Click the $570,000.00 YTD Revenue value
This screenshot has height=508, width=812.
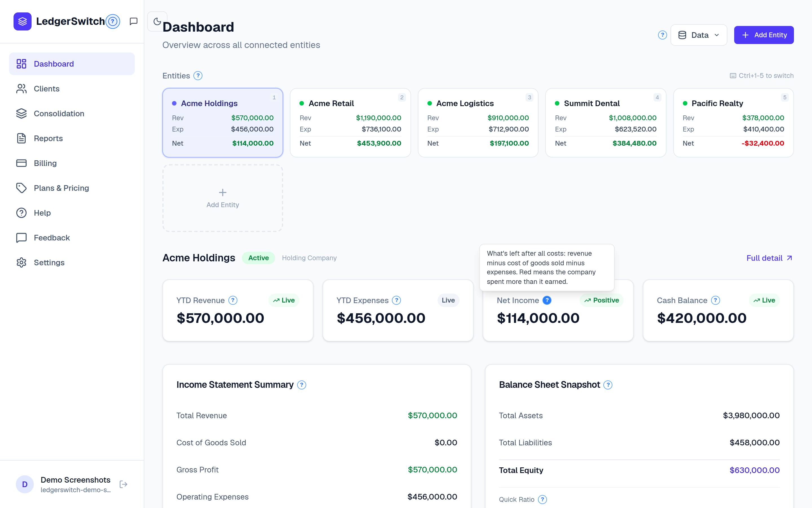pos(220,318)
